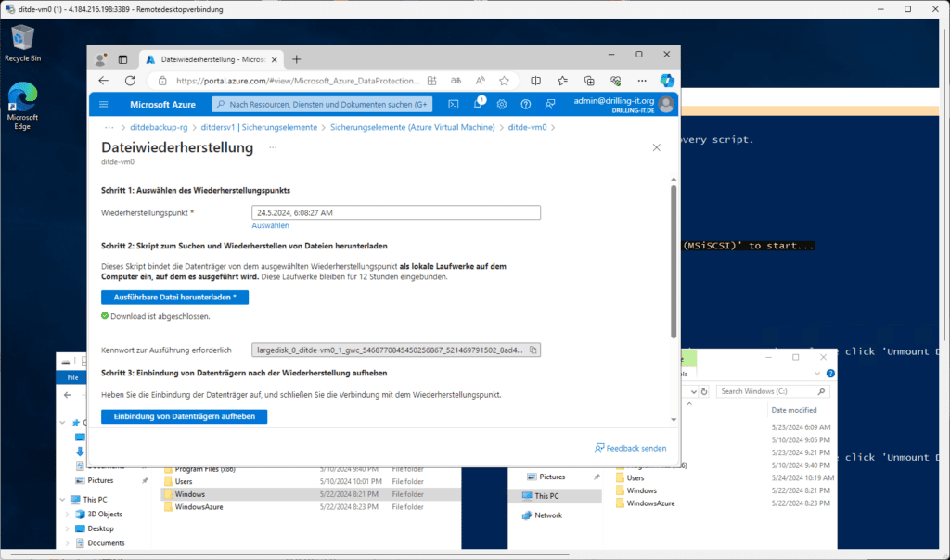This screenshot has height=560, width=950.
Task: Open 'Sicherungselemente (Azure Virtual Machine)' breadcrumb
Action: point(413,127)
